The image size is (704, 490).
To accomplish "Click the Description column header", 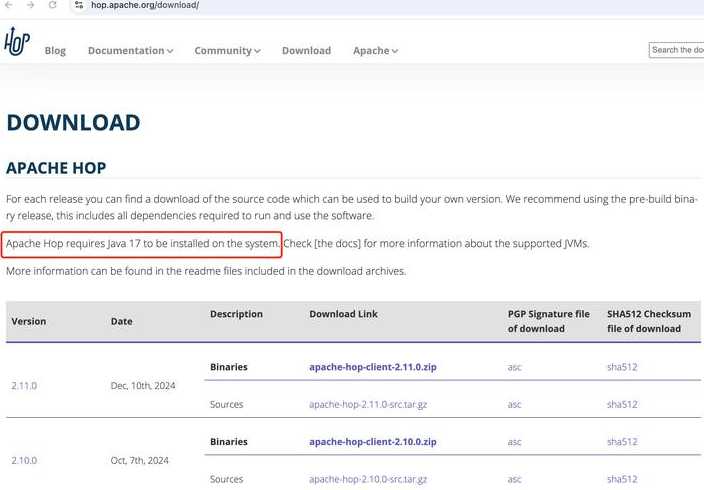I will click(236, 314).
